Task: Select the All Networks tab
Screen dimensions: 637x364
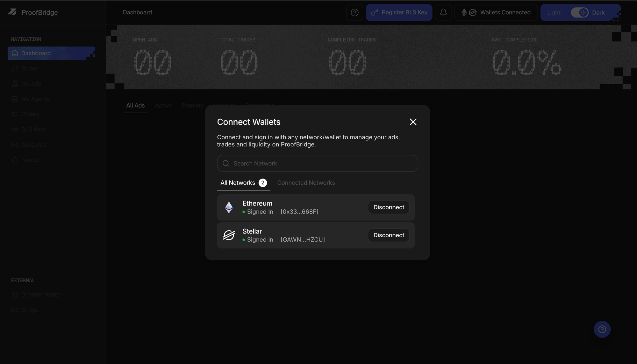Action: (x=244, y=183)
